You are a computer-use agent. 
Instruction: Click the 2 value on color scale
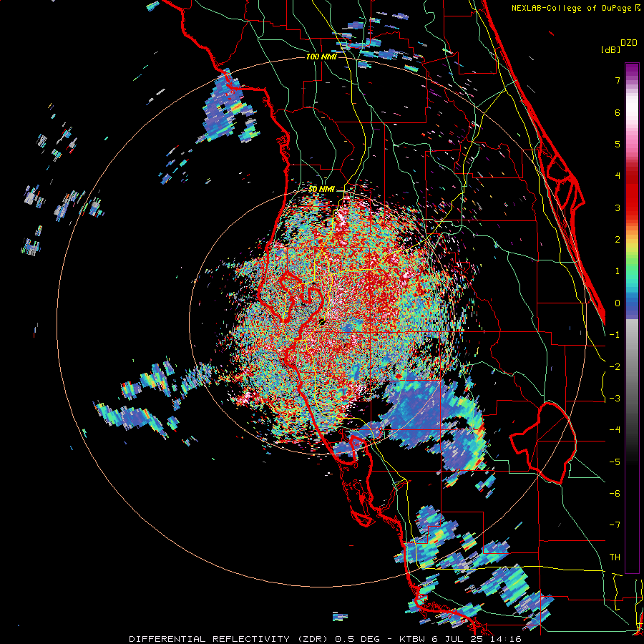point(618,240)
